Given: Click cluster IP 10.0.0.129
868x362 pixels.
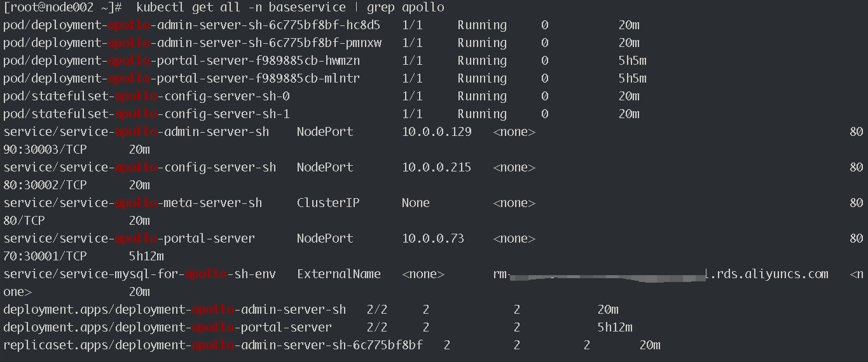Looking at the screenshot, I should (437, 132).
